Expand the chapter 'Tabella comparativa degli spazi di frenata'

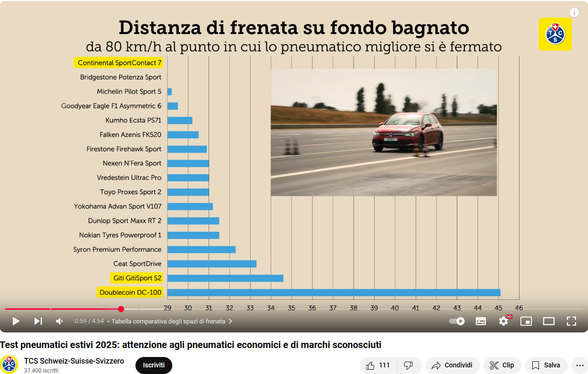click(x=172, y=321)
